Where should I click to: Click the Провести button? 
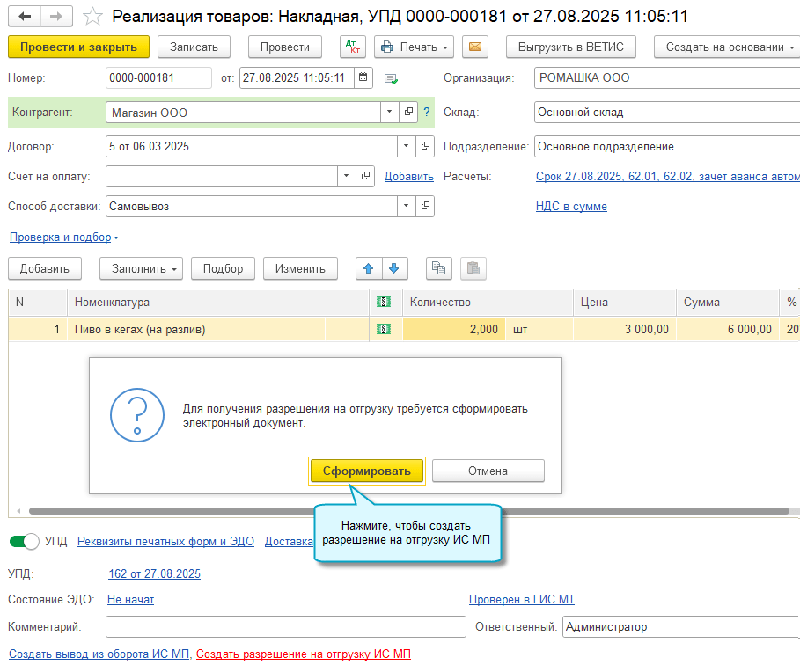tap(284, 47)
